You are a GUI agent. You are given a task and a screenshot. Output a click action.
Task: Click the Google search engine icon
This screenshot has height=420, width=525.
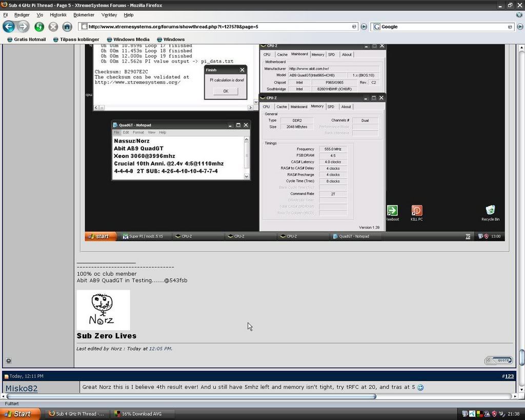tap(377, 27)
